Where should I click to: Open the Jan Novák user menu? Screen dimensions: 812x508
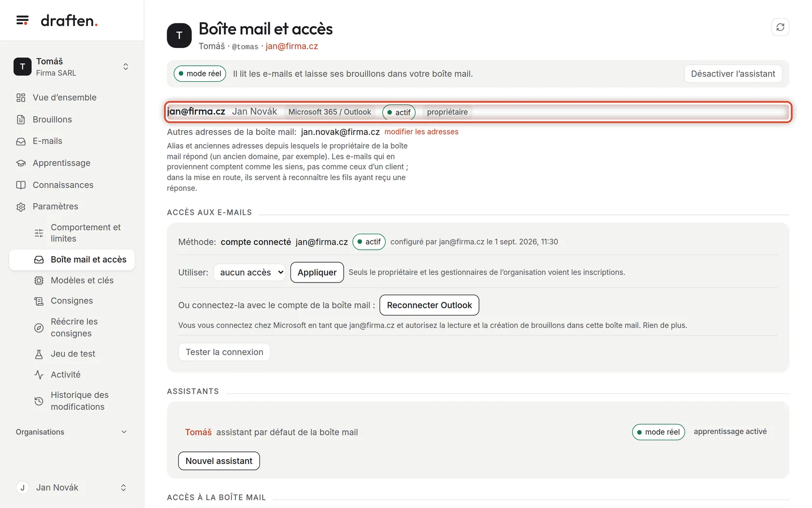[72, 488]
